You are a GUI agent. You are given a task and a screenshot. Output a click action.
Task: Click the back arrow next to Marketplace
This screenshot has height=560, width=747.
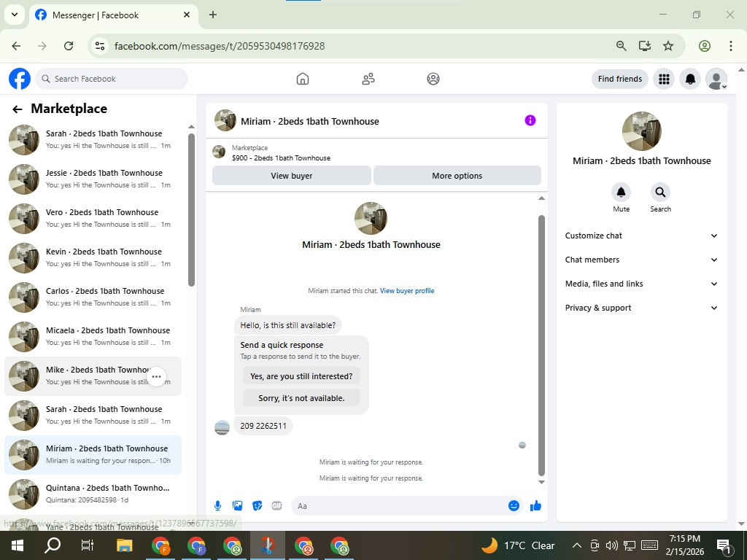(18, 109)
